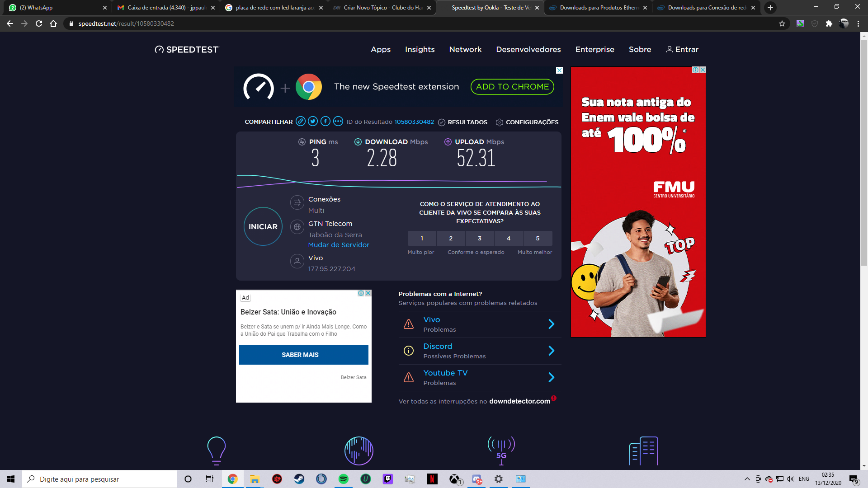The width and height of the screenshot is (868, 488).
Task: Click the lightbulb icon at page bottom
Action: [216, 450]
